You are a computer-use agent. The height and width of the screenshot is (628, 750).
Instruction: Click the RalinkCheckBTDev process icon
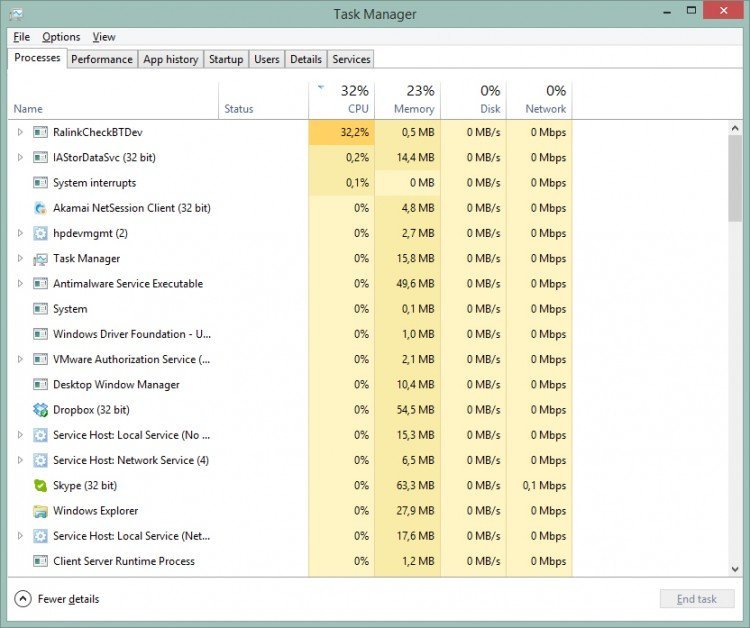(x=40, y=132)
